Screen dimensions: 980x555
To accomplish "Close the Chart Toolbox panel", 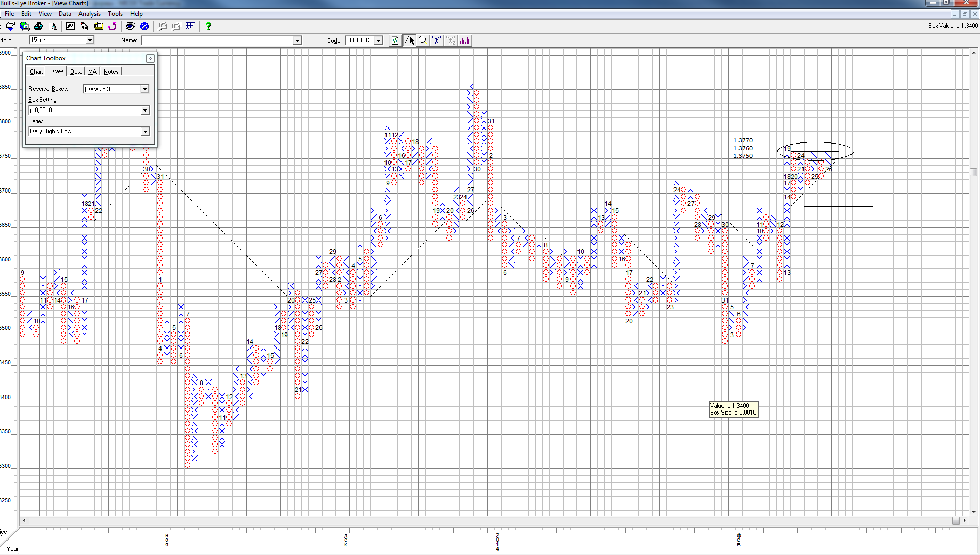I will pyautogui.click(x=150, y=58).
